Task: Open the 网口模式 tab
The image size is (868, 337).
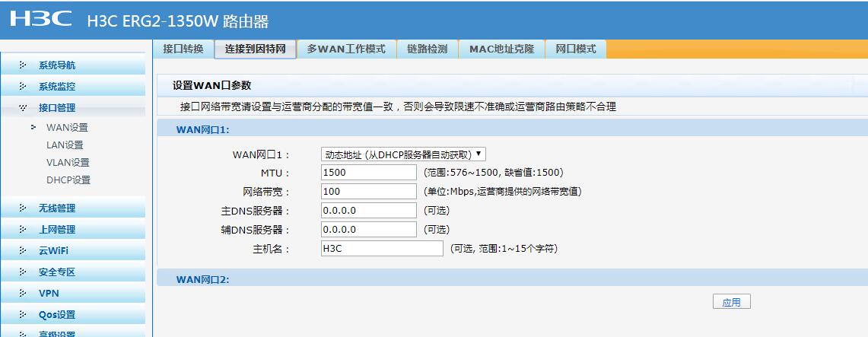Action: [576, 49]
